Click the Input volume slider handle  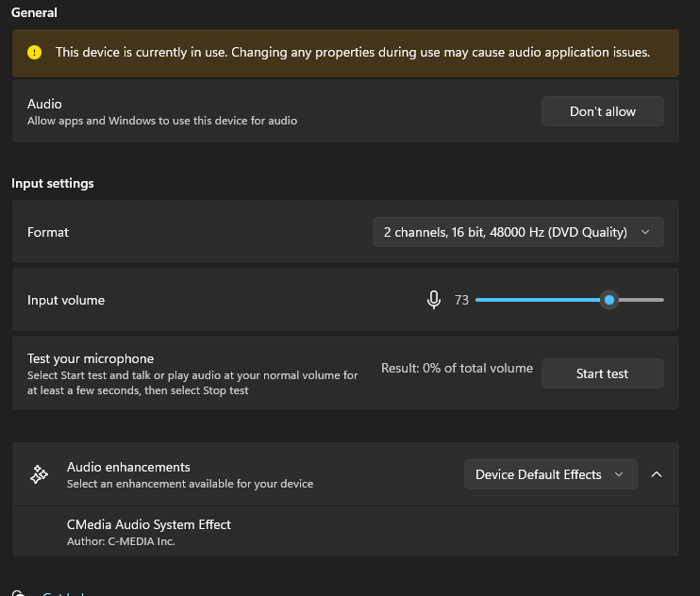pyautogui.click(x=608, y=300)
